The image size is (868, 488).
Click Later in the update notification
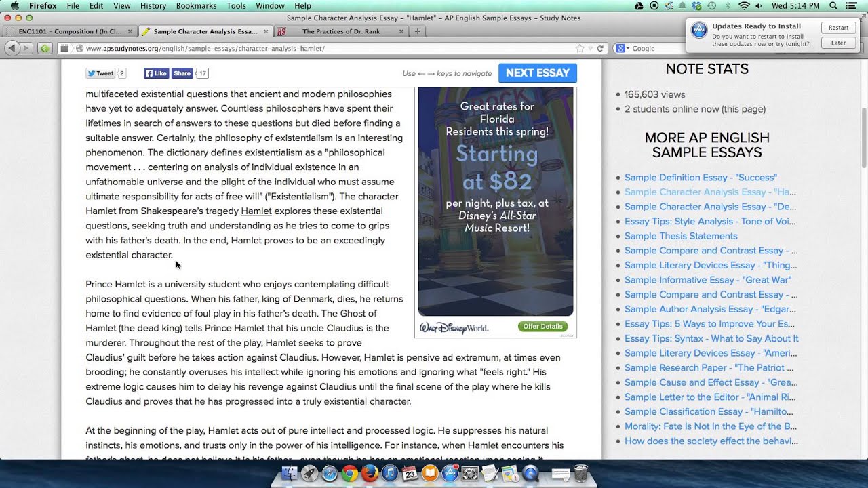(x=838, y=43)
